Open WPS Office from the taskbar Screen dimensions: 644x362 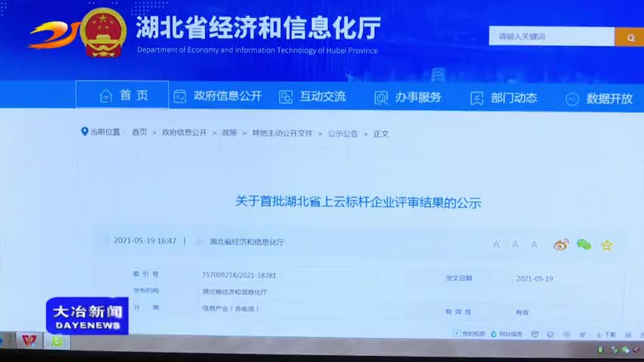click(29, 340)
